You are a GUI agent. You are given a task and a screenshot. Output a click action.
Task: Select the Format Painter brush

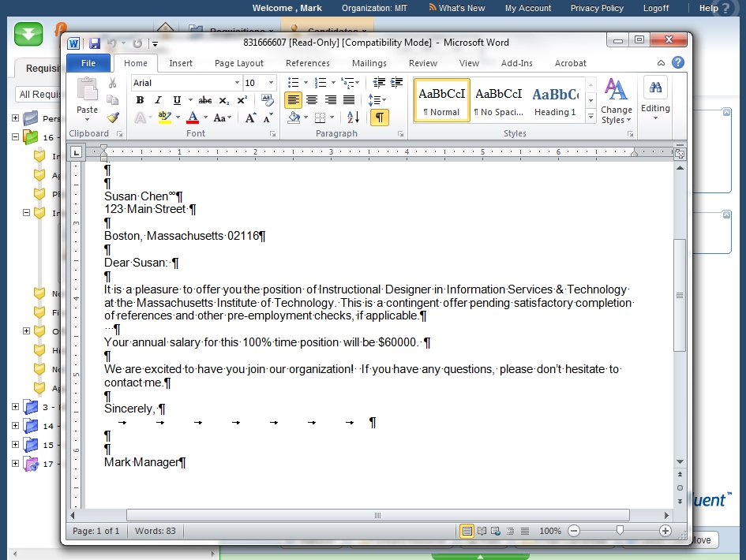coord(113,118)
